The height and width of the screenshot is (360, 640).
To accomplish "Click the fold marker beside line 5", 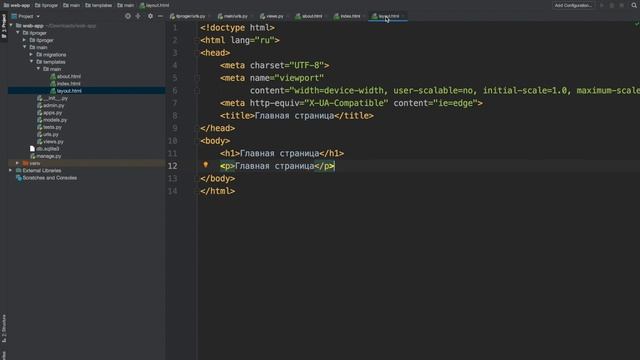I will coord(197,78).
